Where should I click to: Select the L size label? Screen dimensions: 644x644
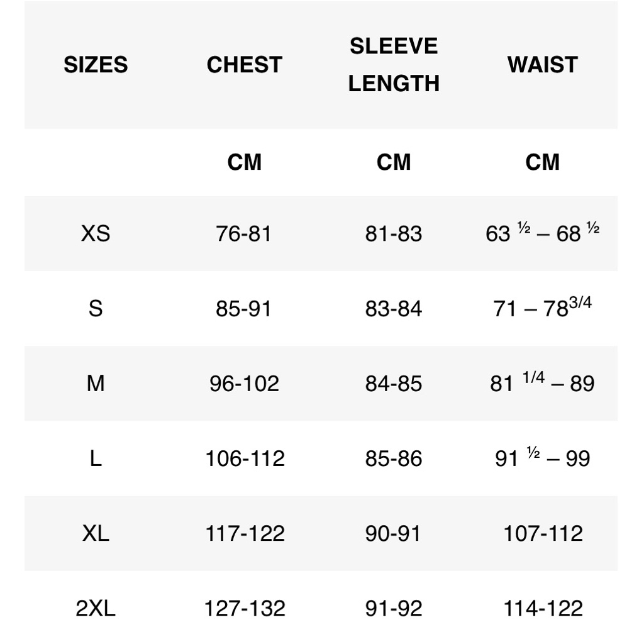(96, 458)
